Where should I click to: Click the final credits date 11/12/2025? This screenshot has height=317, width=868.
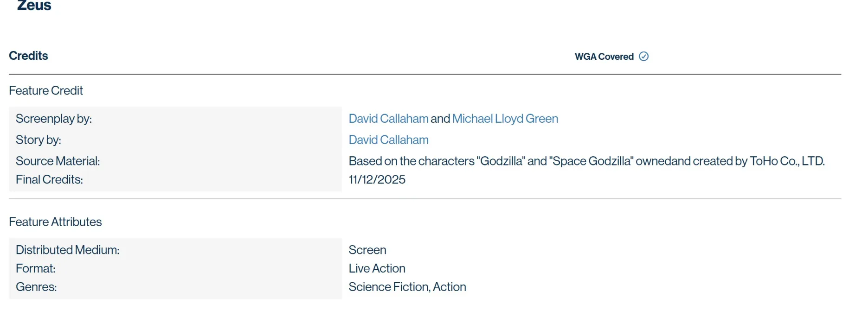coord(377,179)
